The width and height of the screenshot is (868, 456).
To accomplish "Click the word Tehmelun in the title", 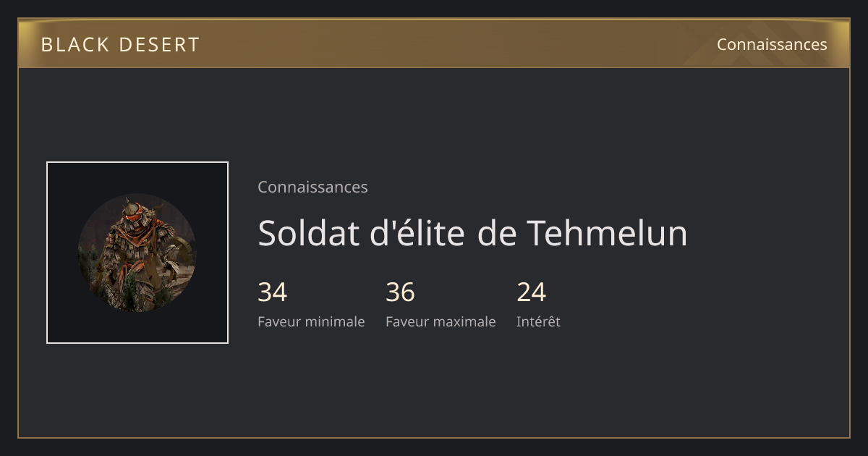I will (607, 233).
